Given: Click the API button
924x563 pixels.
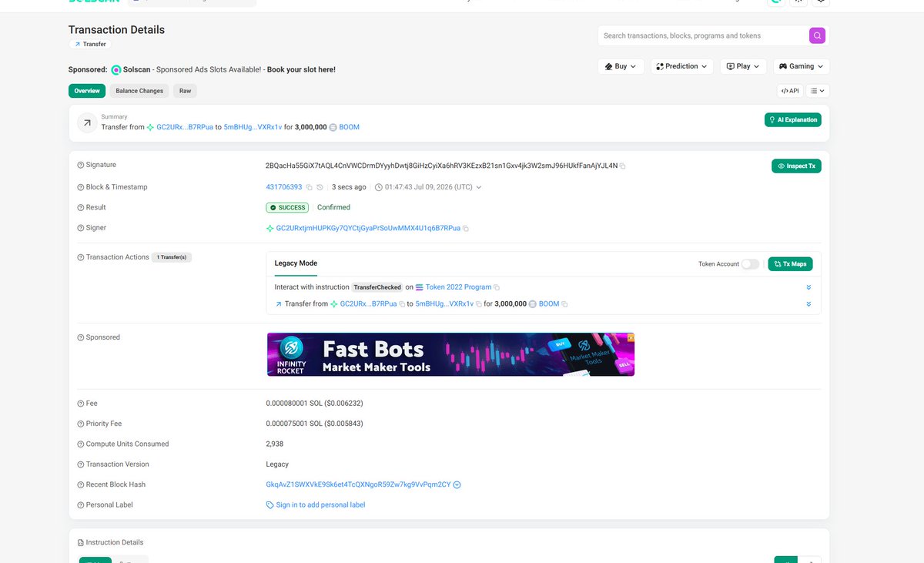Looking at the screenshot, I should click(789, 91).
